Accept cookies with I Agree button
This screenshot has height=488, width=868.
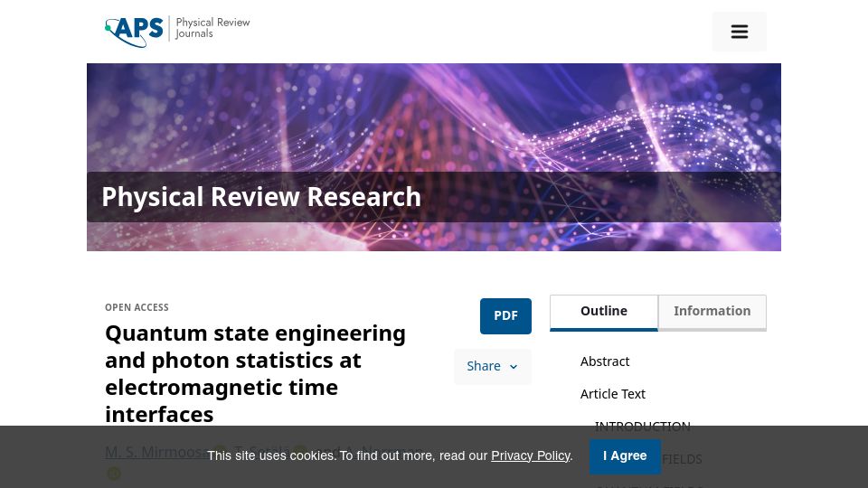625,455
